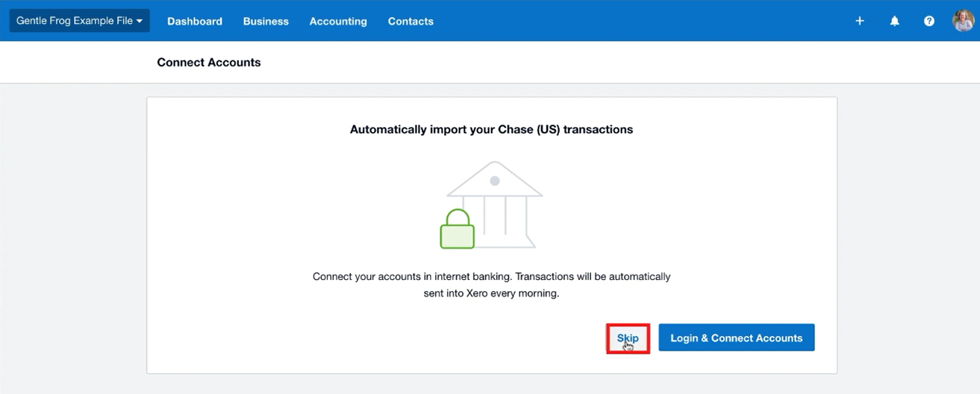Click Login & Connect Accounts button
The width and height of the screenshot is (980, 394).
(x=737, y=338)
